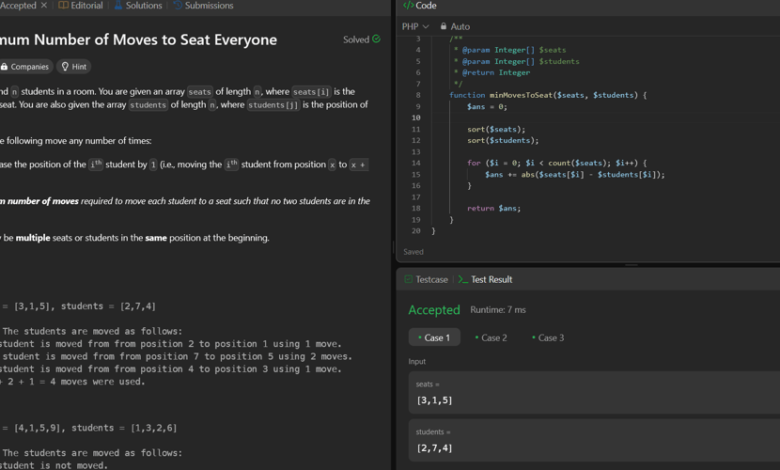Open the Submissions tab

[x=203, y=5]
